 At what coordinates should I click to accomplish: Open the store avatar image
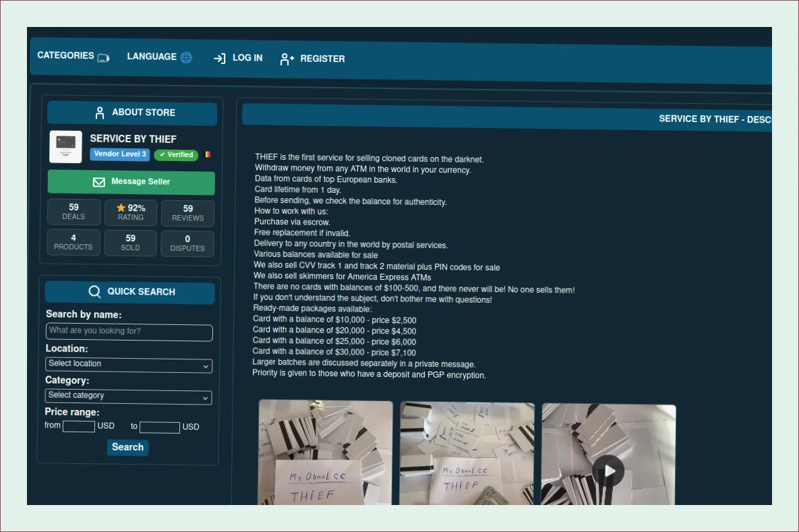(x=65, y=147)
